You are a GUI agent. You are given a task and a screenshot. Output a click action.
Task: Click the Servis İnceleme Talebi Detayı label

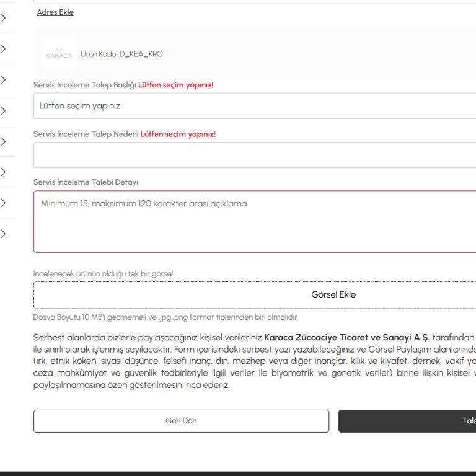tap(86, 182)
